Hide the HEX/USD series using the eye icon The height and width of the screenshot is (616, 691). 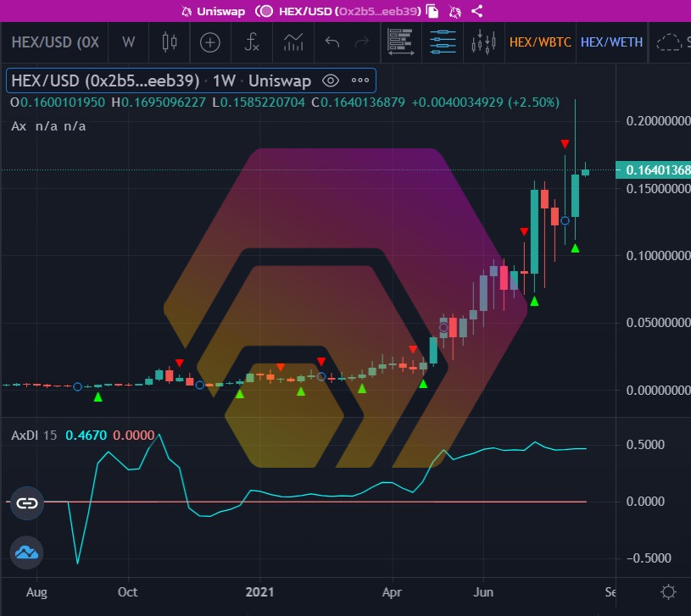coord(330,80)
